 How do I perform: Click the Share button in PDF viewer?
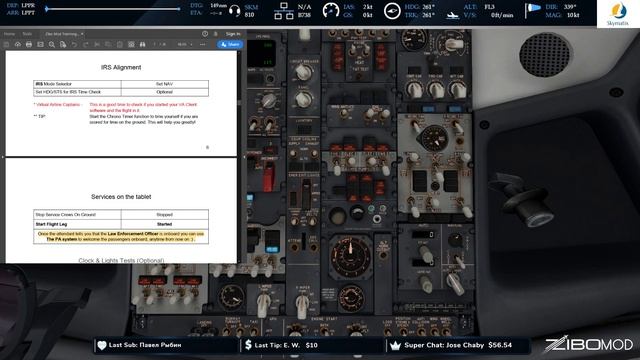[x=230, y=44]
